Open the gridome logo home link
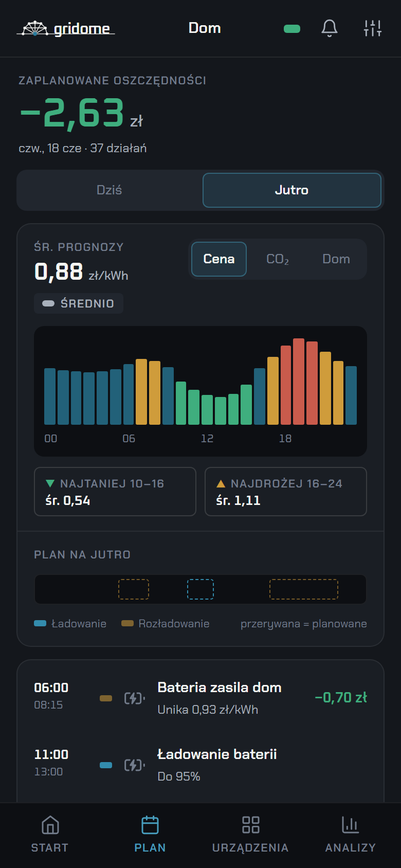The height and width of the screenshot is (868, 401). [x=66, y=28]
